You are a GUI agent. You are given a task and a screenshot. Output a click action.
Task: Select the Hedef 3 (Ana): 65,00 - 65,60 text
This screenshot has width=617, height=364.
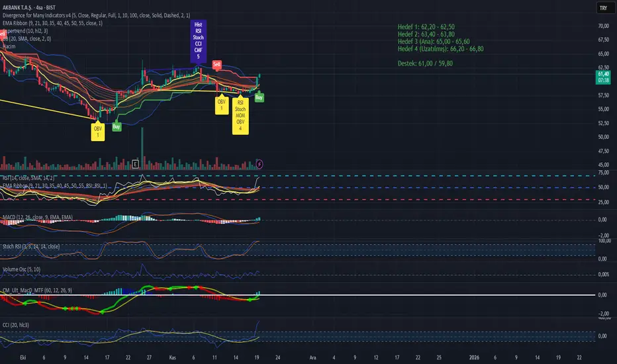click(434, 41)
